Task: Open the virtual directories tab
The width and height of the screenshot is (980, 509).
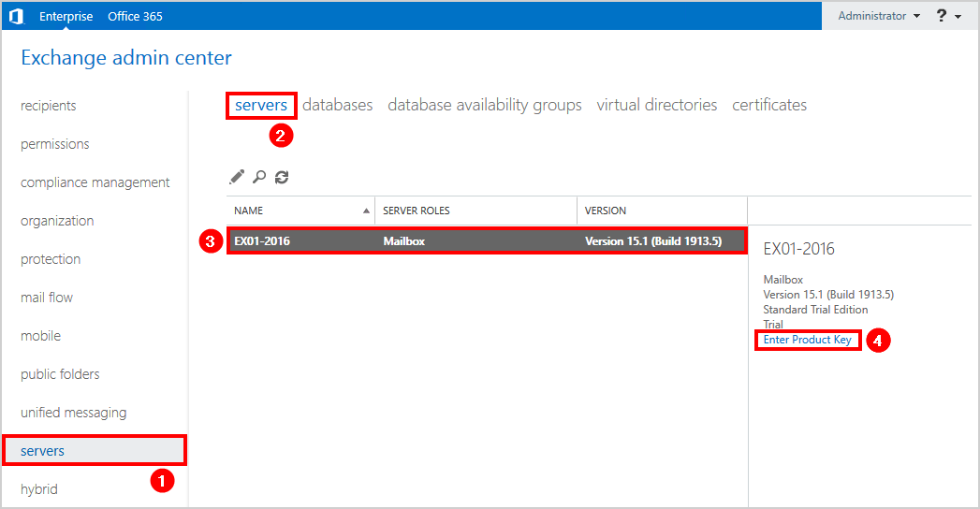Action: click(x=657, y=105)
